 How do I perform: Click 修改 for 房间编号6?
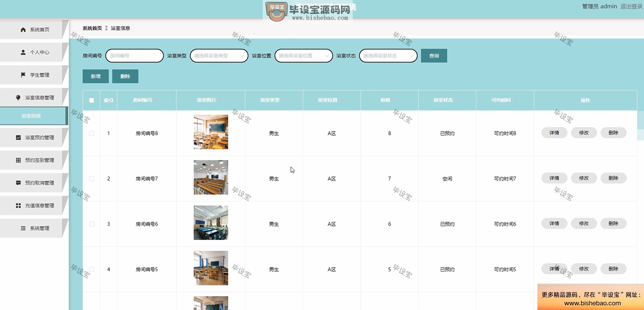(584, 224)
